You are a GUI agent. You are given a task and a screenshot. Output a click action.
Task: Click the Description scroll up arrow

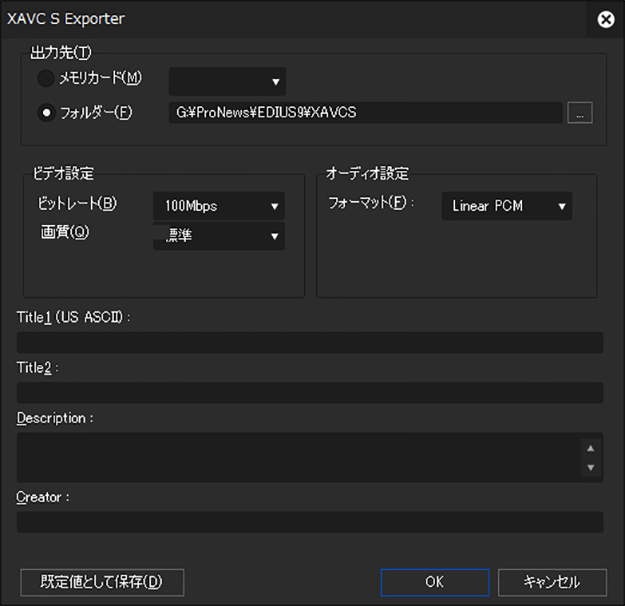tap(590, 448)
